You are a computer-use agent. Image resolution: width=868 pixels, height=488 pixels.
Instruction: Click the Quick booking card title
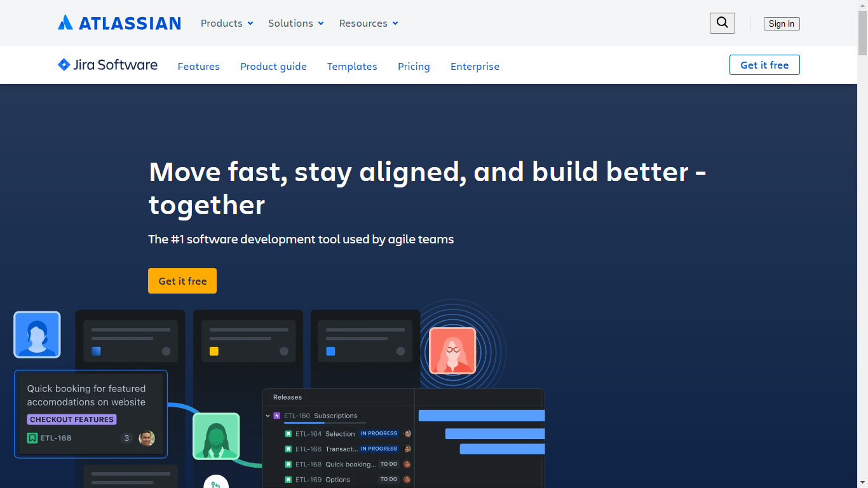pos(86,395)
